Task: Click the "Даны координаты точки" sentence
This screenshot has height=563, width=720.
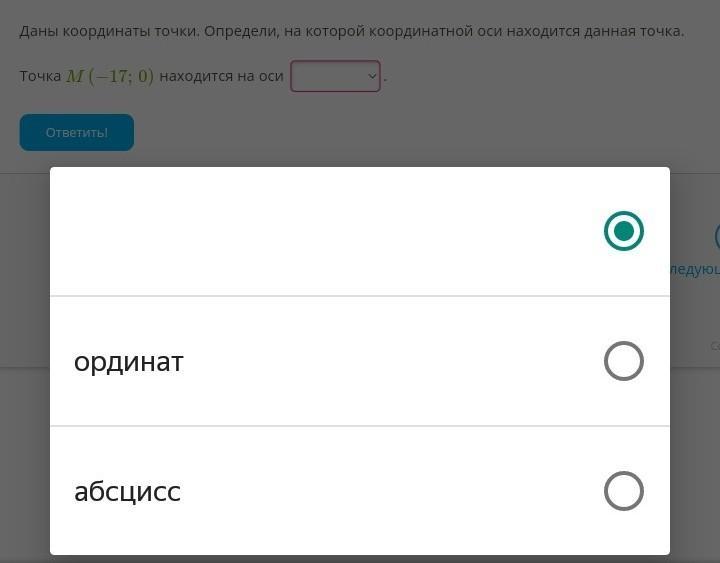Action: point(110,31)
